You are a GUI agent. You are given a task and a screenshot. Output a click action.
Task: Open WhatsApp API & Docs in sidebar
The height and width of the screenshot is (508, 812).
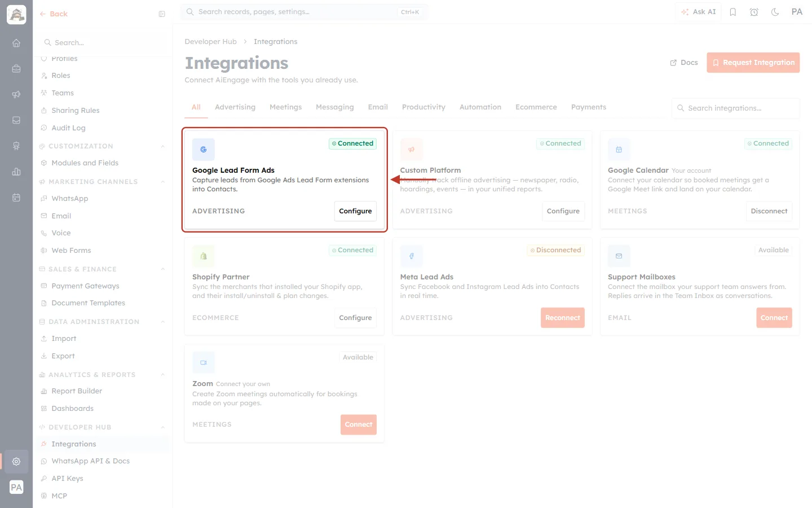pyautogui.click(x=90, y=461)
